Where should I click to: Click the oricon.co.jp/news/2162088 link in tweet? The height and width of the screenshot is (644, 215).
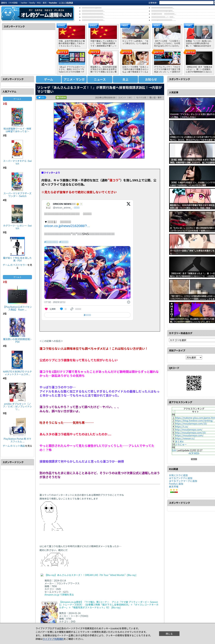(x=67, y=226)
